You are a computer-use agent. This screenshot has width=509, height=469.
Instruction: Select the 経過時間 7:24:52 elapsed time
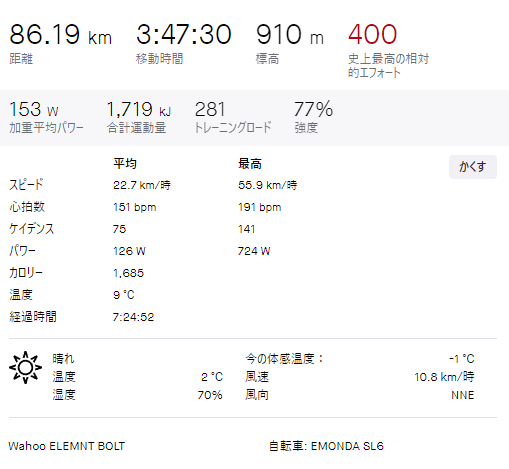(x=133, y=317)
